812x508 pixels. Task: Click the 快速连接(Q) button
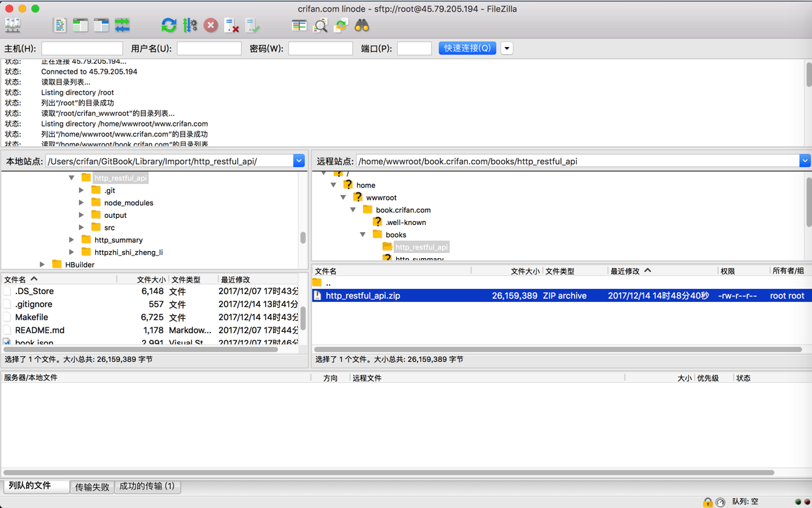pyautogui.click(x=467, y=48)
